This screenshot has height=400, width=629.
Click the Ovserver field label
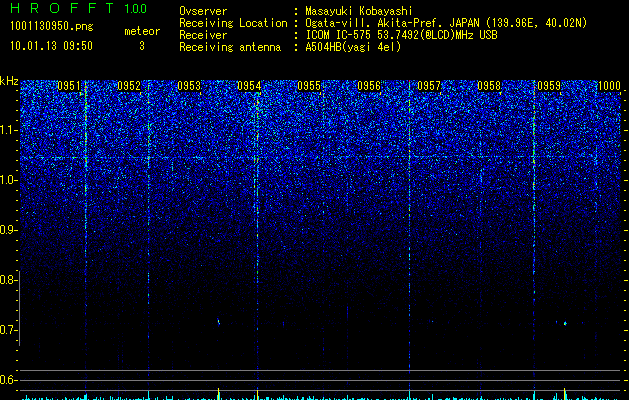[203, 11]
